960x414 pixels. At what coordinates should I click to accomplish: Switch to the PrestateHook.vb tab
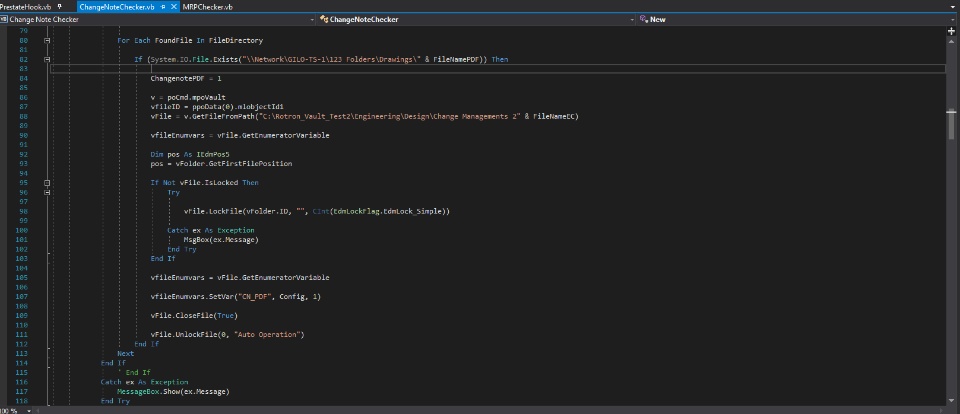pos(26,6)
